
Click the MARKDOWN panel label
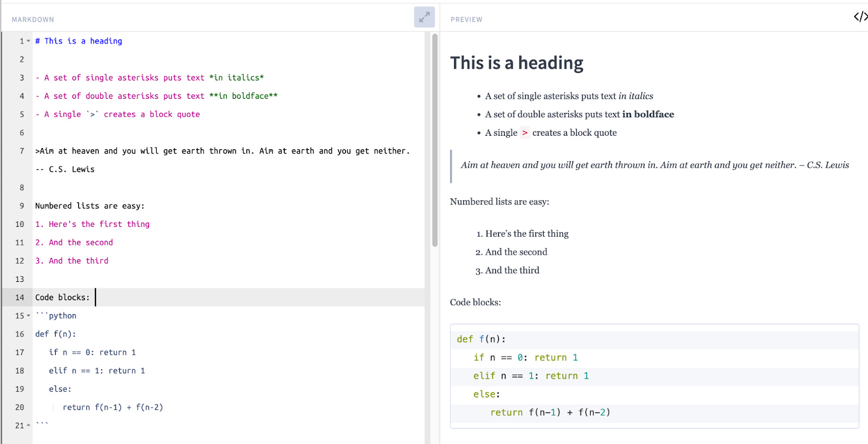click(33, 20)
